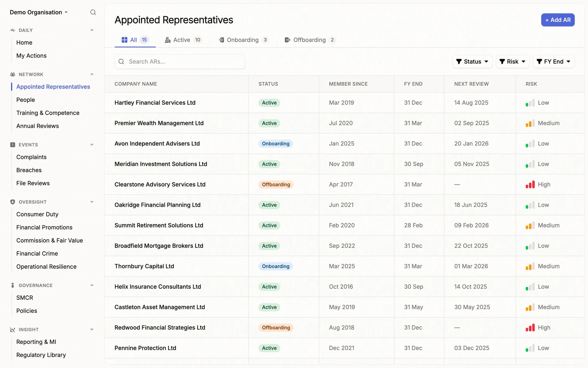Click the building icon on Active tab

[168, 40]
